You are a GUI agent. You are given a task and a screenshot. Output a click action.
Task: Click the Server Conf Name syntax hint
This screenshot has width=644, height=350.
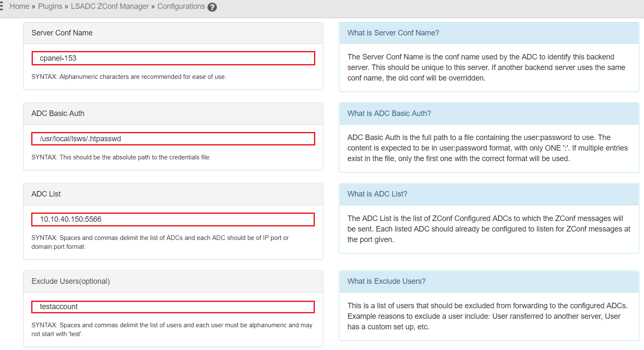tap(129, 77)
